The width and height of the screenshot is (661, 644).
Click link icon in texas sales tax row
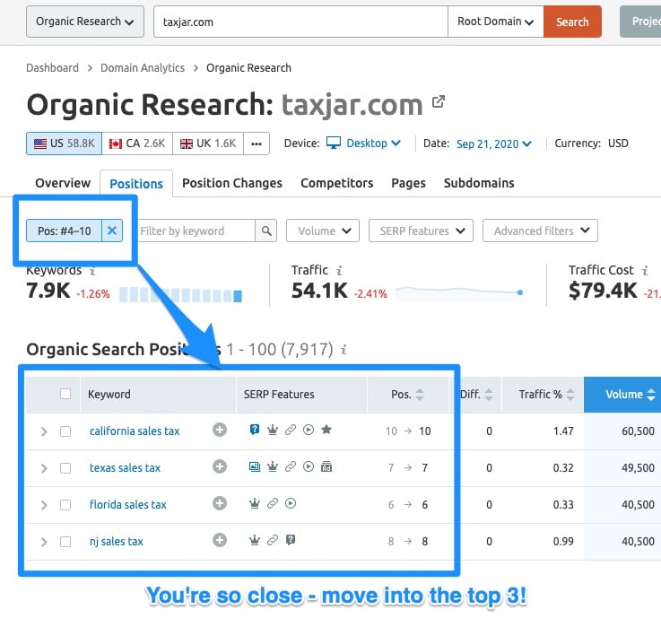click(291, 466)
